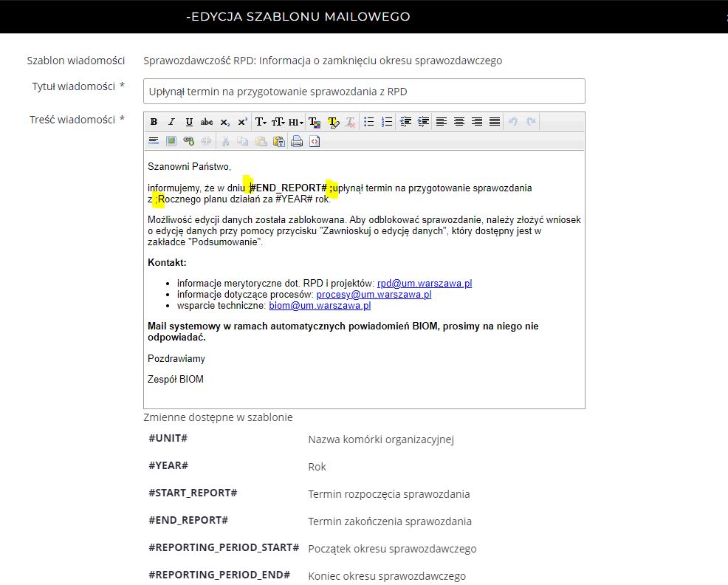728x585 pixels.
Task: Insert a bulleted list
Action: 369,122
